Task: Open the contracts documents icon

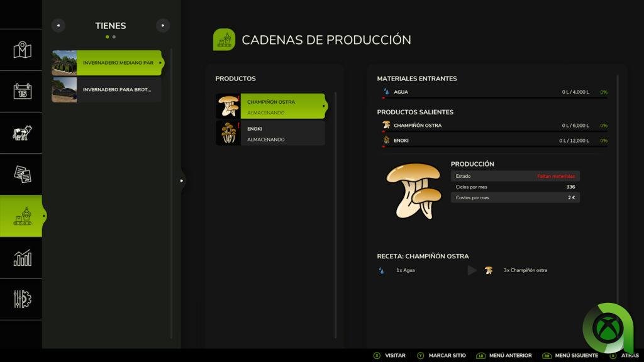Action: (x=22, y=175)
